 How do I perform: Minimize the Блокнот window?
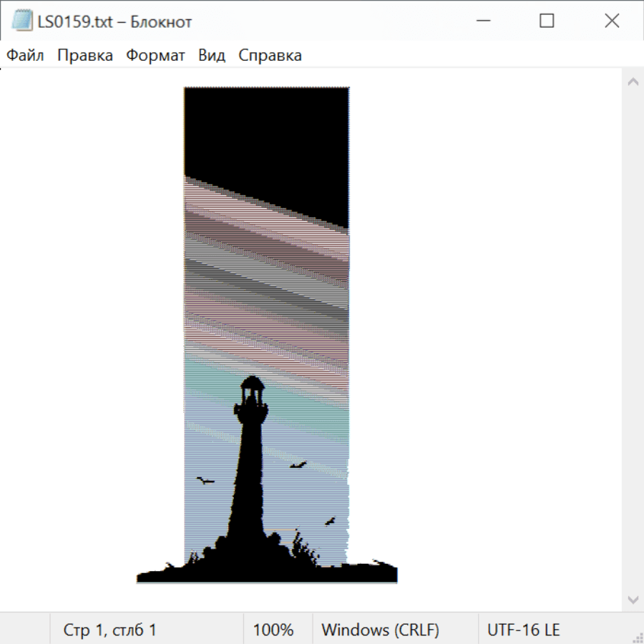click(x=482, y=21)
